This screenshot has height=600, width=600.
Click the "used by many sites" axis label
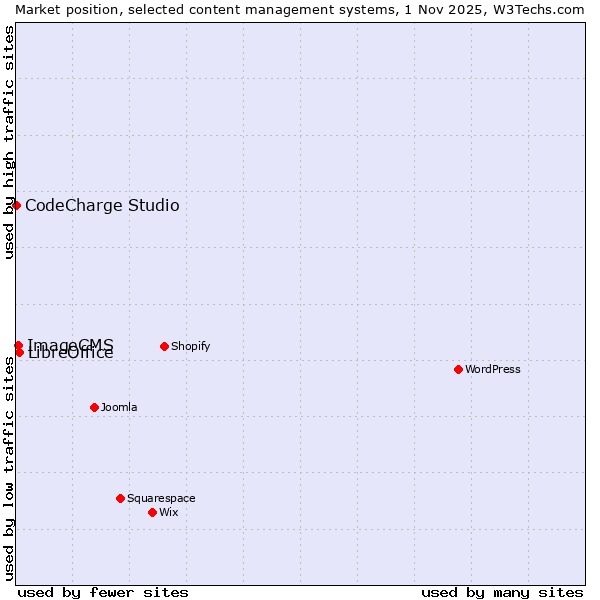click(502, 592)
